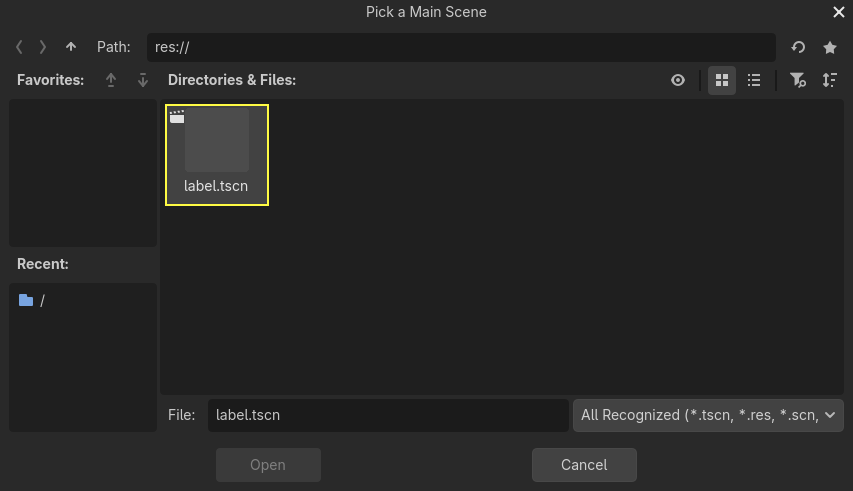This screenshot has width=853, height=491.
Task: Expand the All Recognized file type dropdown
Action: (x=708, y=415)
